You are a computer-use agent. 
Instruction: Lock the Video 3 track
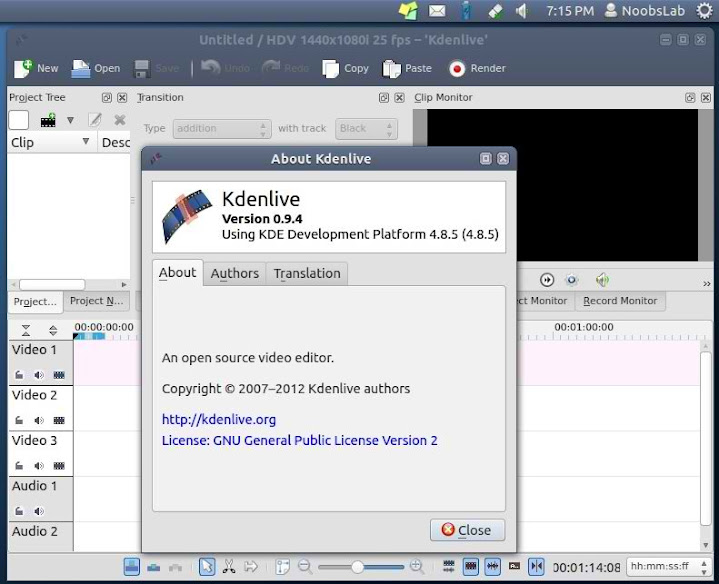(x=19, y=466)
